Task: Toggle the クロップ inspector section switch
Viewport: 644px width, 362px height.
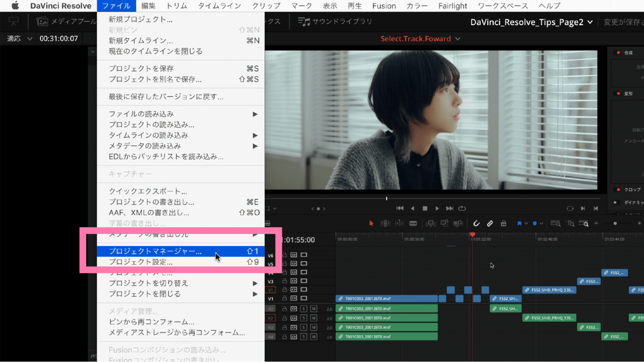Action: (x=617, y=190)
